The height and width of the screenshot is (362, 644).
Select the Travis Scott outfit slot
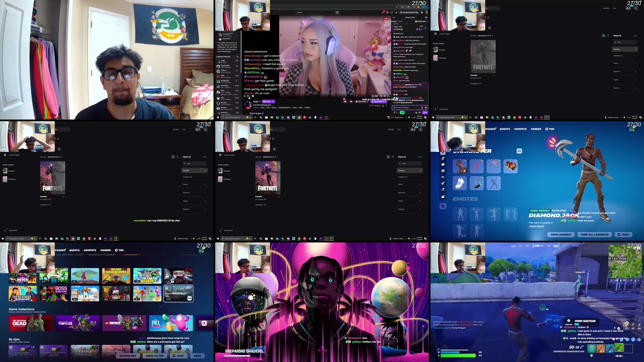460,166
